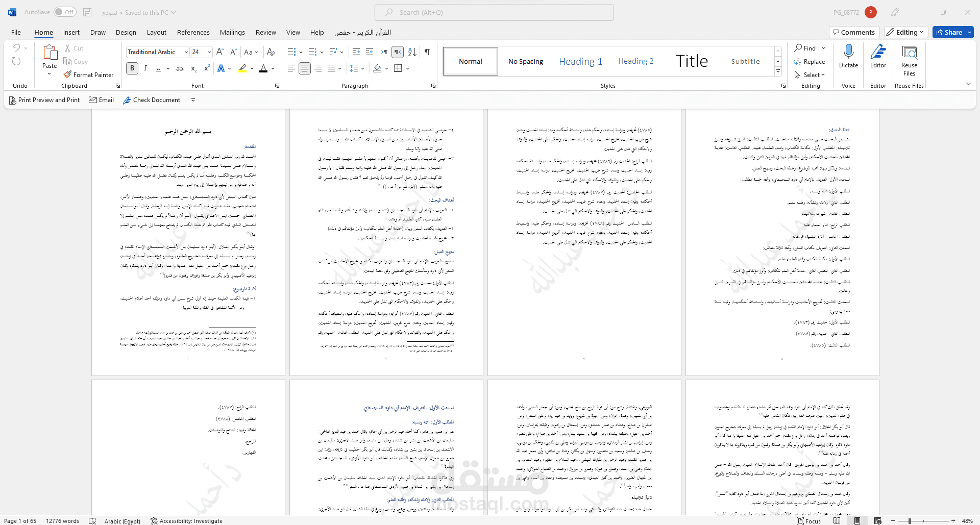This screenshot has height=525, width=980.
Task: Click the Save icon in title bar
Action: pos(87,12)
